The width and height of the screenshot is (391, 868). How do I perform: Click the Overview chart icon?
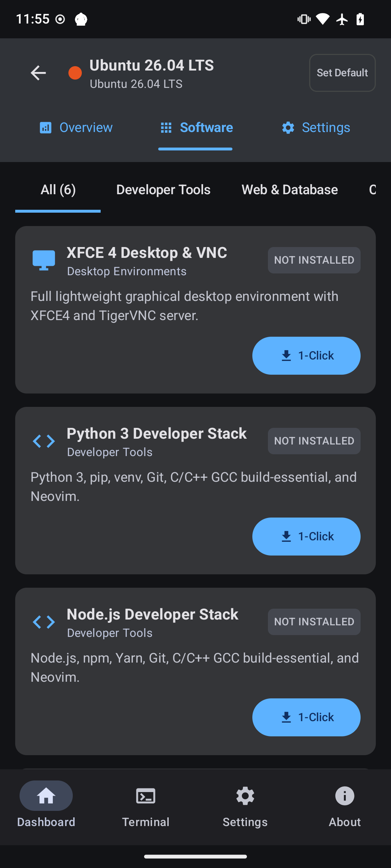click(x=46, y=128)
